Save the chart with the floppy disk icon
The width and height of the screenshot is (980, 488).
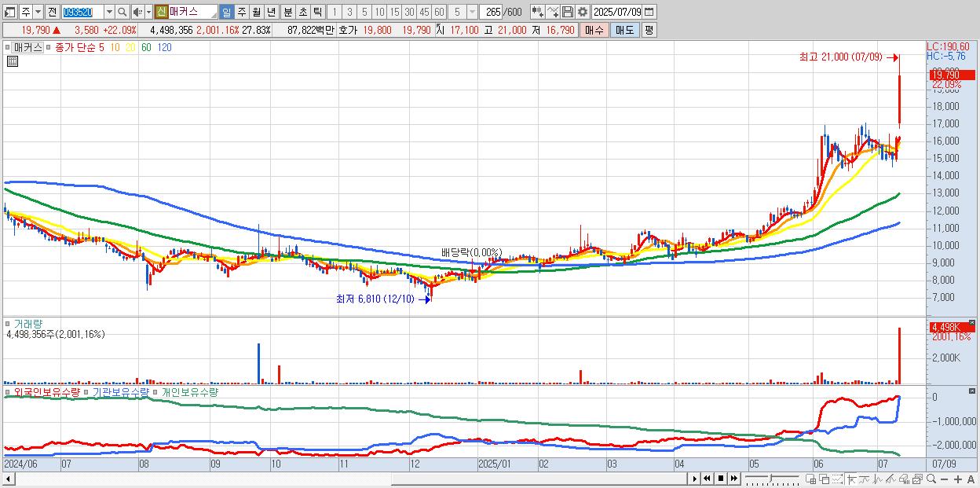click(x=567, y=12)
